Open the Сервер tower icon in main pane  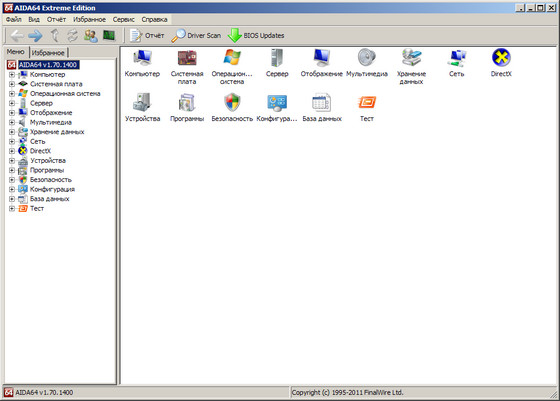[277, 57]
